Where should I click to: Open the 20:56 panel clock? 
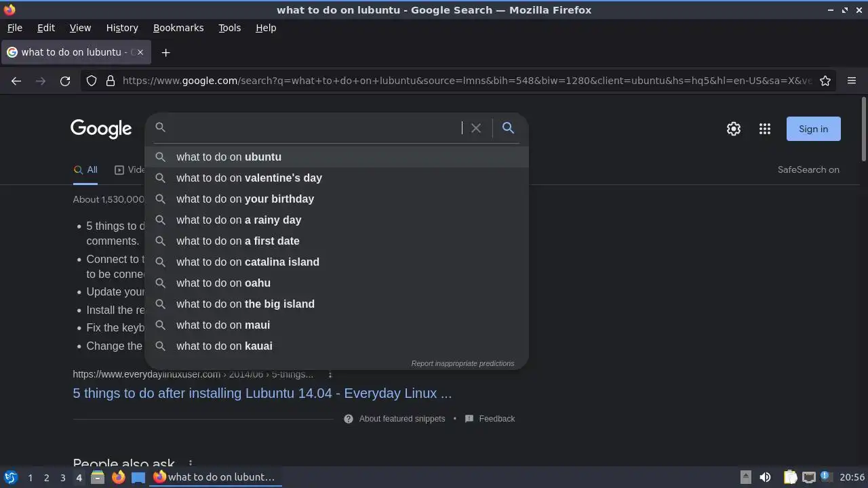tap(852, 477)
